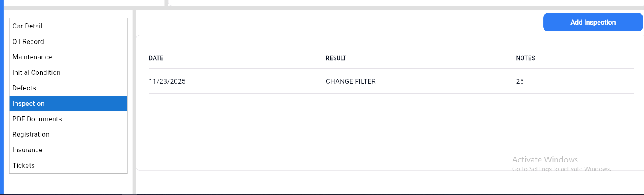
Task: Click the DATE column header
Action: [x=156, y=58]
